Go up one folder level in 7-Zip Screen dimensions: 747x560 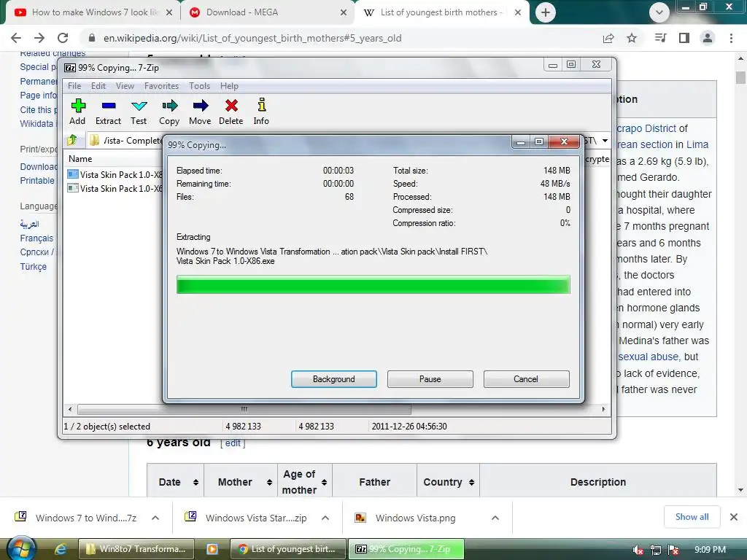tap(72, 140)
